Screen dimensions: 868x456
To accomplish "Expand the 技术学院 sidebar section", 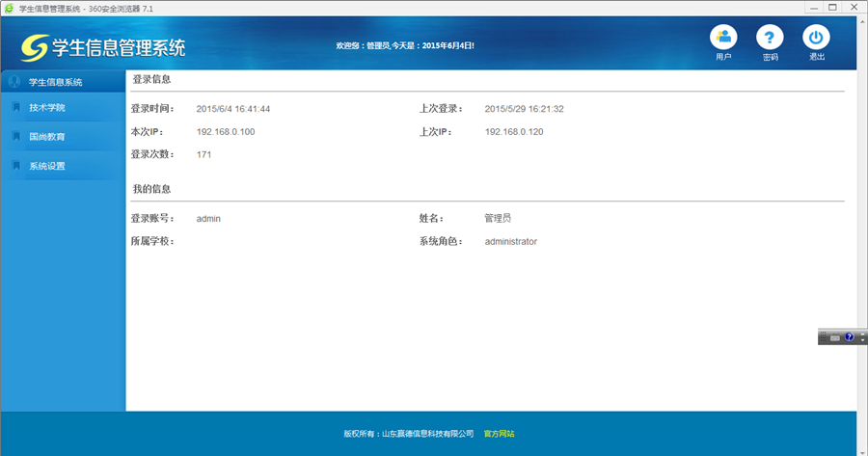I will pyautogui.click(x=47, y=108).
